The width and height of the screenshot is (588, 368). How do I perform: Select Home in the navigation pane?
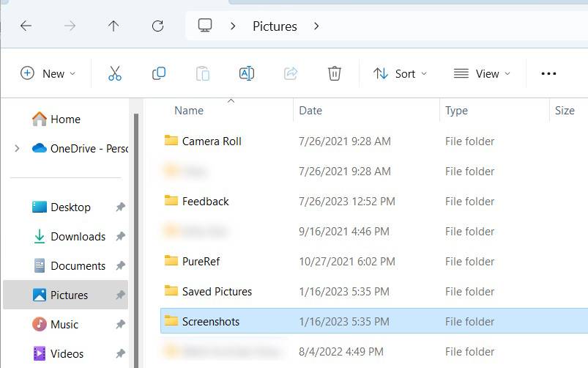pos(65,119)
